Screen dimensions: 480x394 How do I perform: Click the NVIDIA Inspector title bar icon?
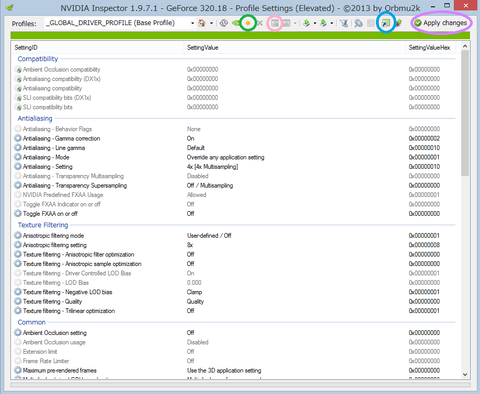(10, 7)
